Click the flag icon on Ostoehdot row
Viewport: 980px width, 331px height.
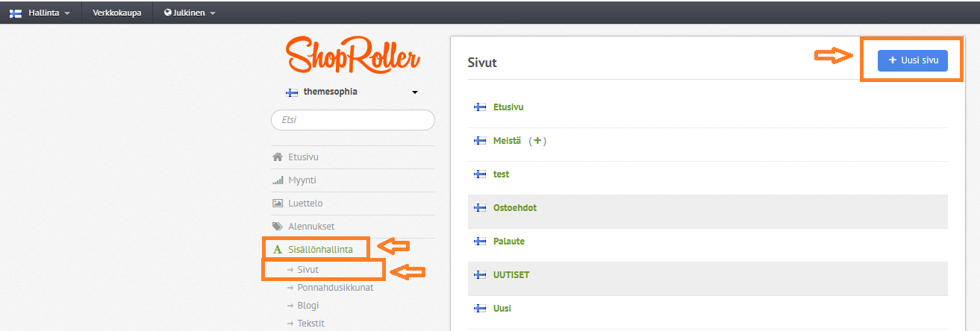pyautogui.click(x=480, y=208)
